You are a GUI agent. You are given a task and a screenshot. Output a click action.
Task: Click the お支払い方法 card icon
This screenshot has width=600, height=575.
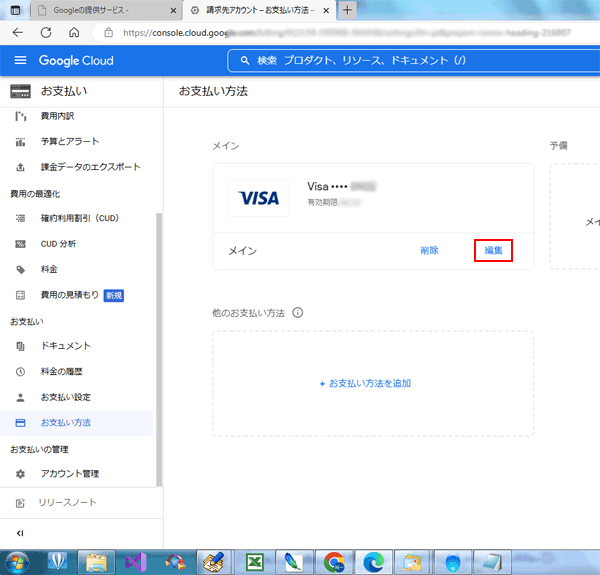[x=20, y=423]
